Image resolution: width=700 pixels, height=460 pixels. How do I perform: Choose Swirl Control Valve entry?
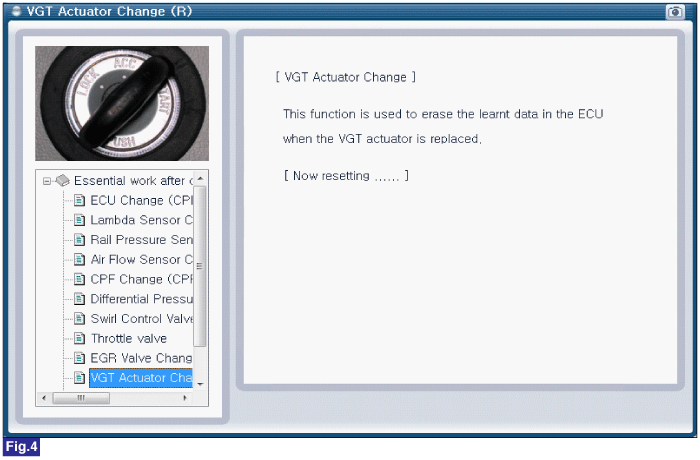pos(141,318)
